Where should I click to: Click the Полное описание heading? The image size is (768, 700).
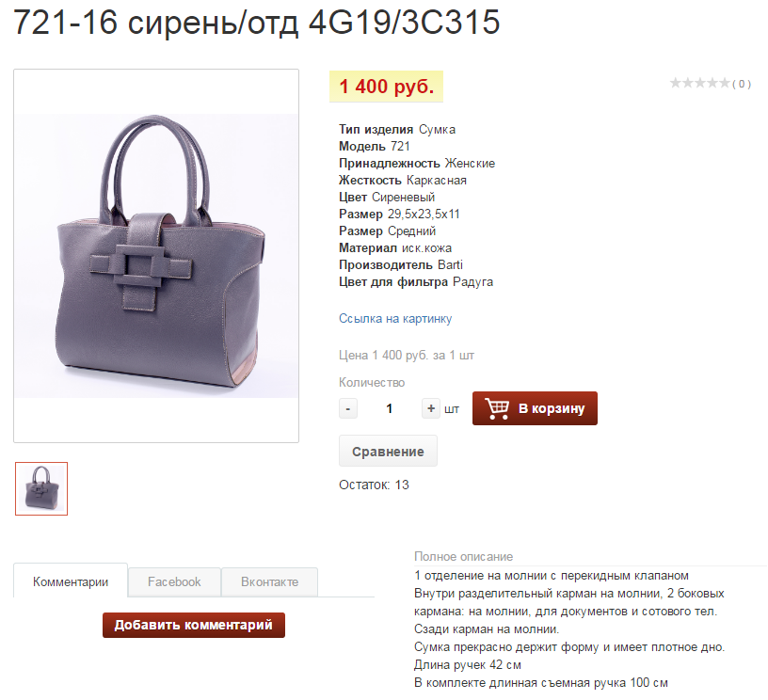pos(463,557)
